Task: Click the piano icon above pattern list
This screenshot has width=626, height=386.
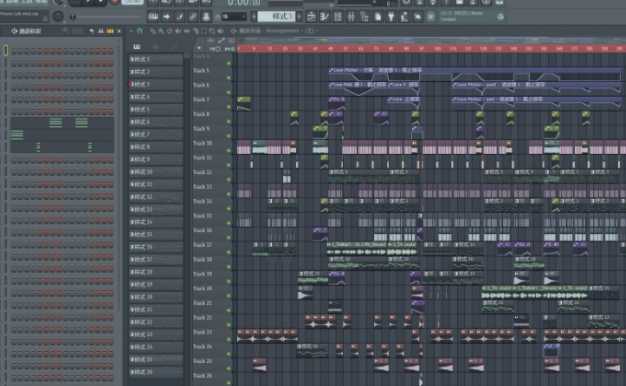Action: (137, 47)
